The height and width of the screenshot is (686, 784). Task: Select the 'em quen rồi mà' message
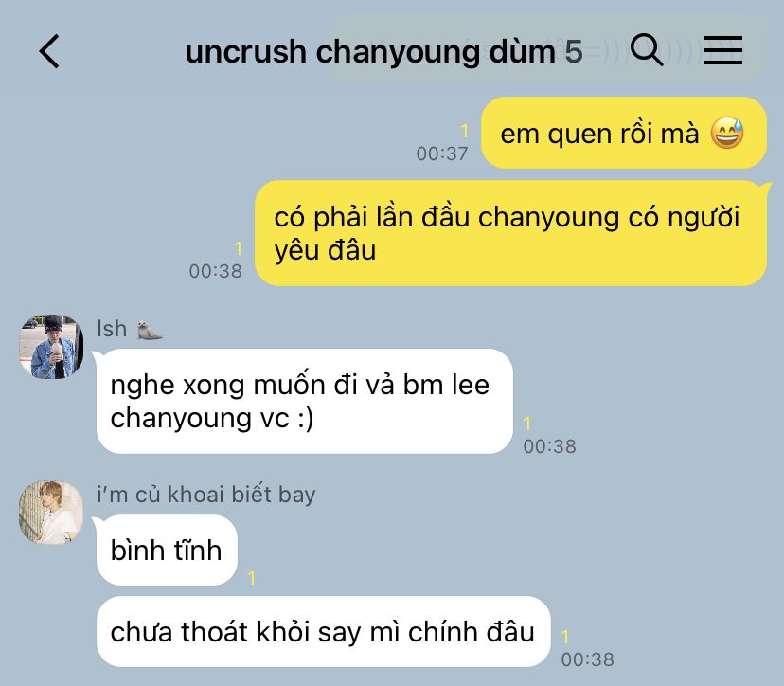coord(623,133)
